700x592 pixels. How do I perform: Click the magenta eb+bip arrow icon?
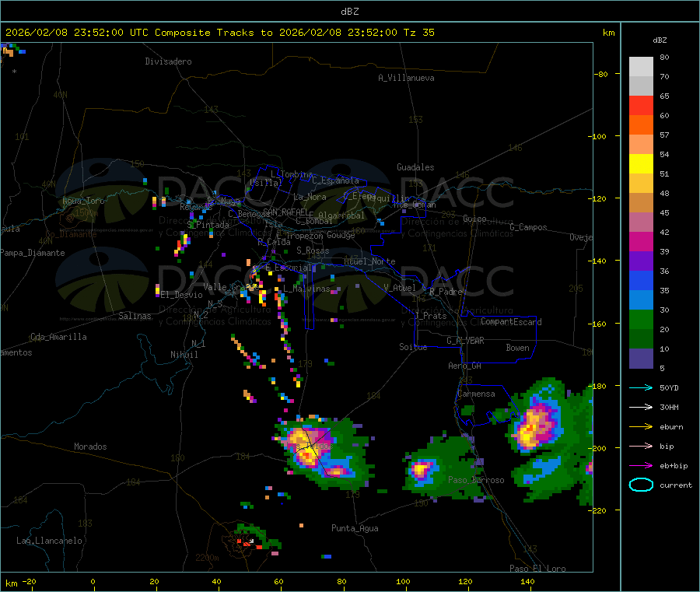coord(641,465)
